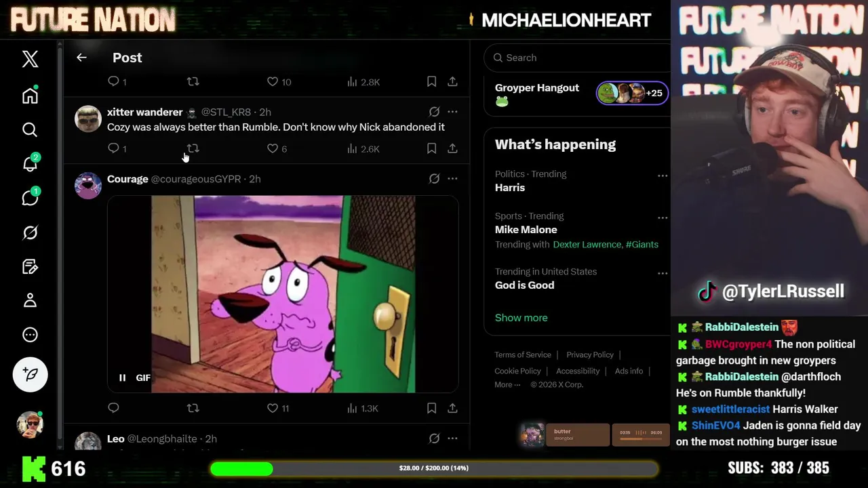Open the Dexter Lawrence trending link
Image resolution: width=868 pixels, height=488 pixels.
(x=587, y=244)
